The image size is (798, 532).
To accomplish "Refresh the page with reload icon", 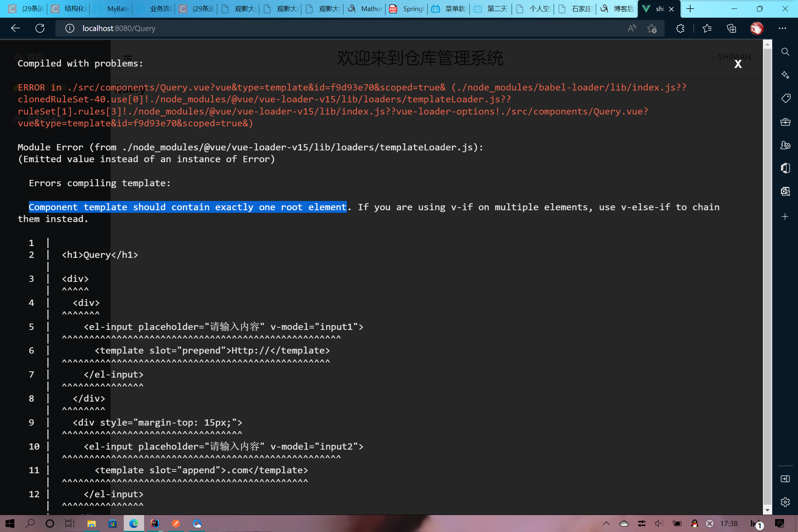I will click(40, 28).
